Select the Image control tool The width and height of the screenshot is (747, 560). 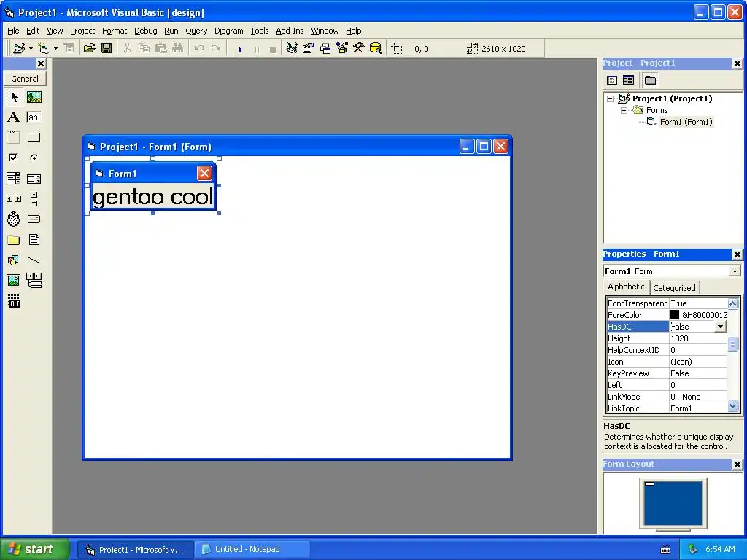click(14, 281)
